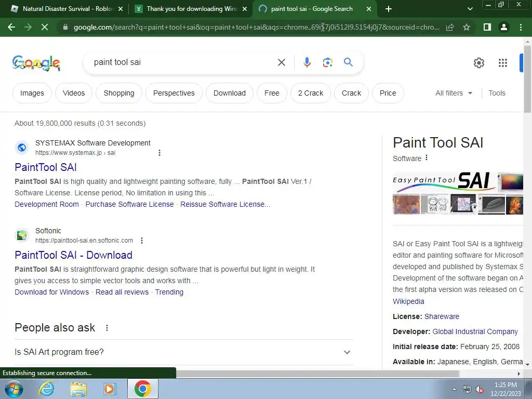Click the horizontal page scrollbar
Screen dimensions: 532x399
pyautogui.click(x=317, y=374)
